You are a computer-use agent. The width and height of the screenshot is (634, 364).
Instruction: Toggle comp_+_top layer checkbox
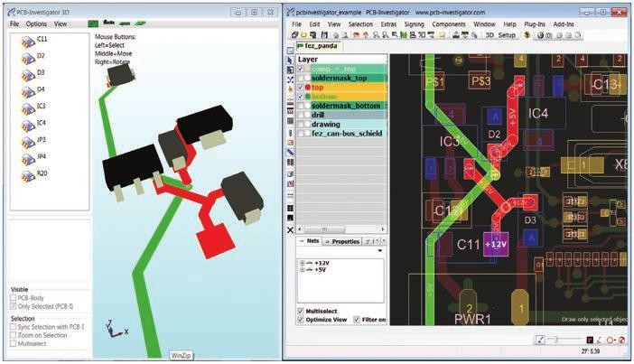(x=301, y=69)
